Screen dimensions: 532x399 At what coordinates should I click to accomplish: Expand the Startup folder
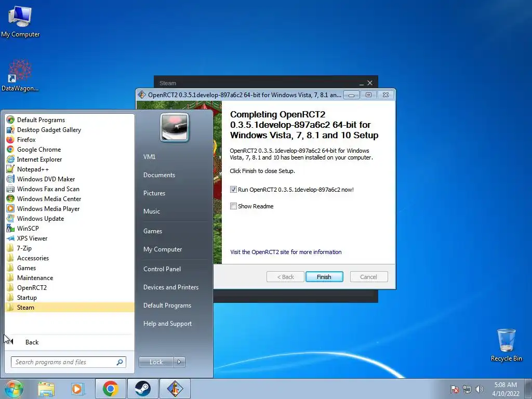pos(27,297)
